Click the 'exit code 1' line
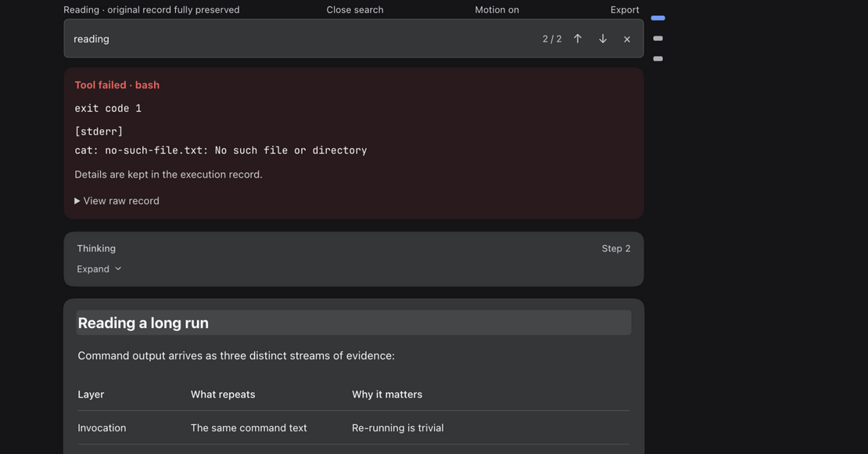This screenshot has height=454, width=868. (108, 109)
